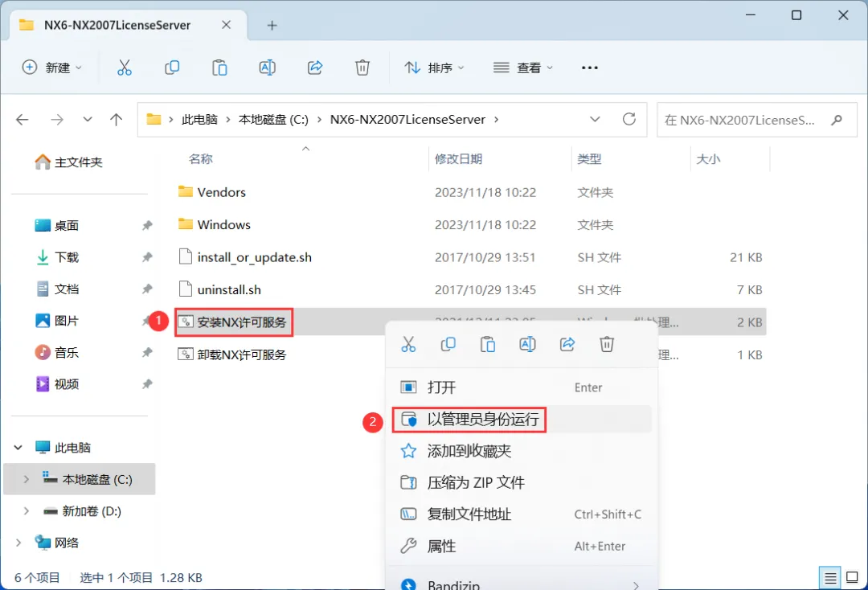Click the Cut icon in the context menu
The width and height of the screenshot is (868, 590).
click(x=408, y=344)
